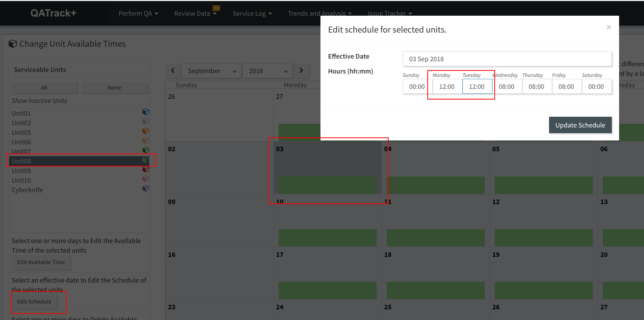Open the Issue Tracker menu
Screen dimensions: 644x320
pos(390,13)
